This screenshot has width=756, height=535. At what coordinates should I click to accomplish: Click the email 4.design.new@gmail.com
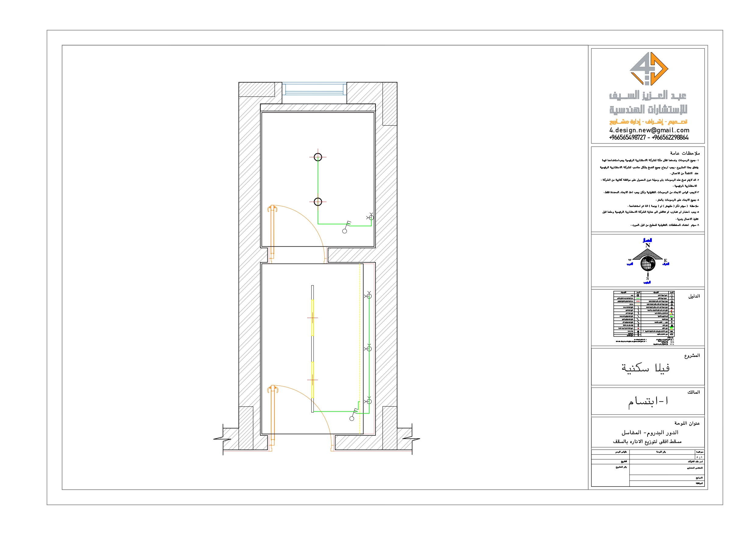[x=649, y=130]
